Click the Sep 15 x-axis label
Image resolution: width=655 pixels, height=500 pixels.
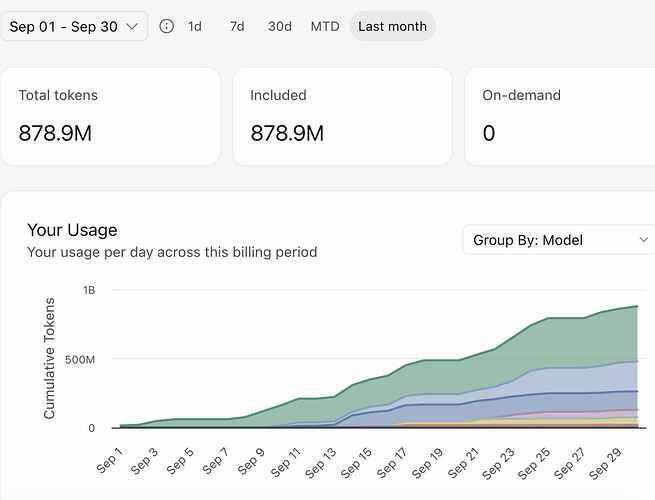pyautogui.click(x=356, y=463)
